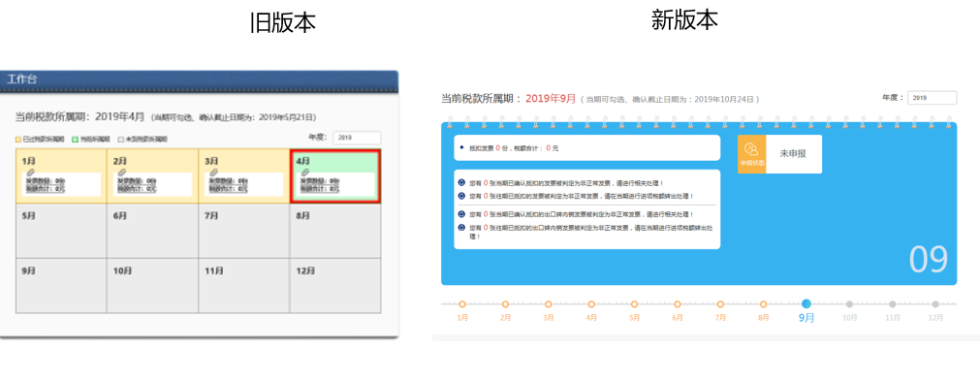Click the 4月 invoice summary box in old version
Image resolution: width=980 pixels, height=380 pixels.
335,185
